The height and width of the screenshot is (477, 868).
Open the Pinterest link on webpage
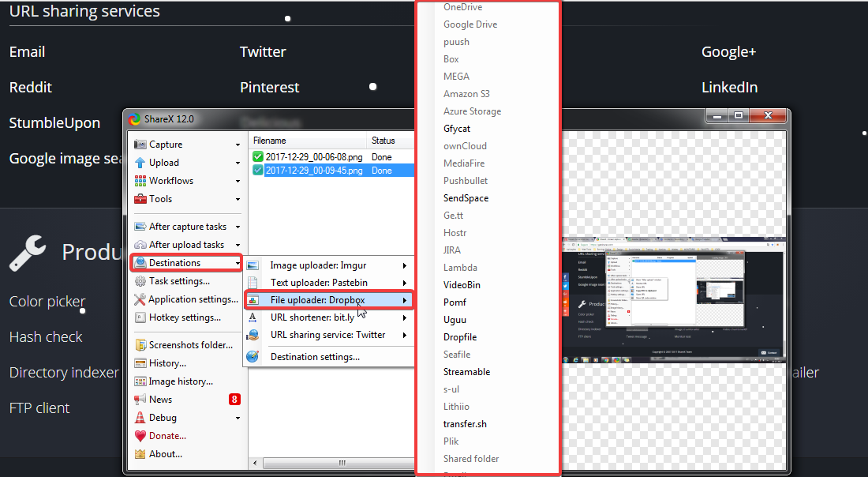[270, 87]
